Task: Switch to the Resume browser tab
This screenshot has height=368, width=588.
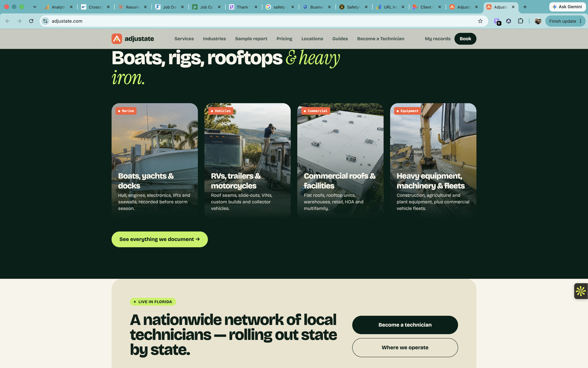Action: [132, 7]
